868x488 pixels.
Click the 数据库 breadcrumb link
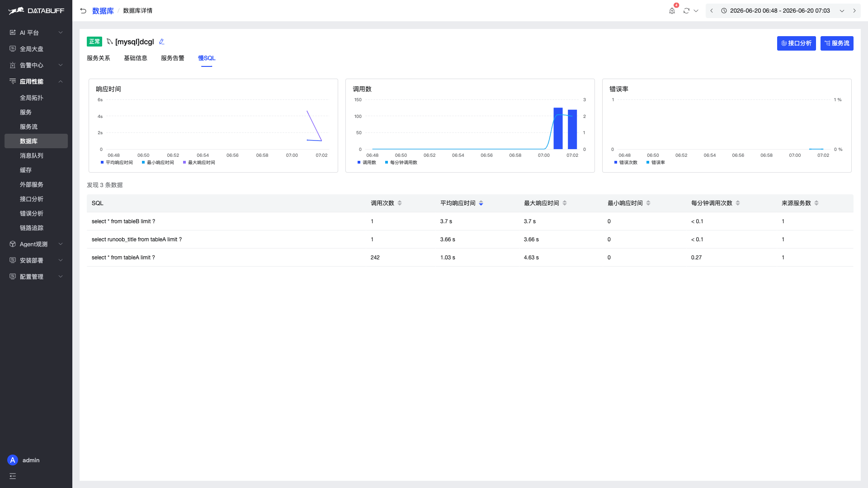103,11
